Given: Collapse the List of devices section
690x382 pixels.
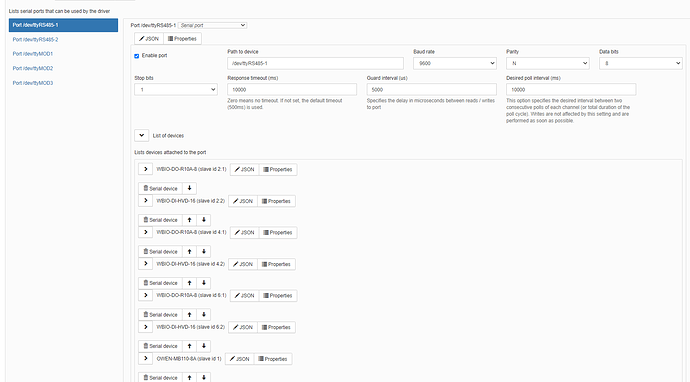Looking at the screenshot, I should [141, 136].
